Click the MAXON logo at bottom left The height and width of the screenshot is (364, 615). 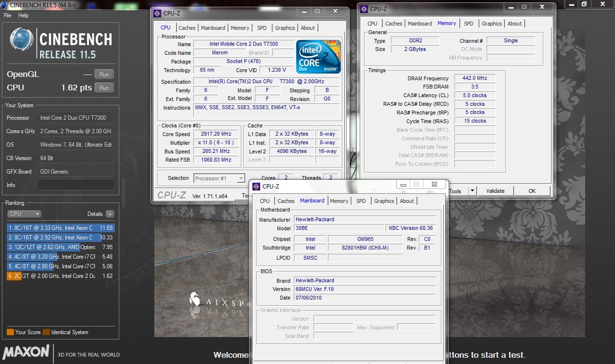pos(26,351)
